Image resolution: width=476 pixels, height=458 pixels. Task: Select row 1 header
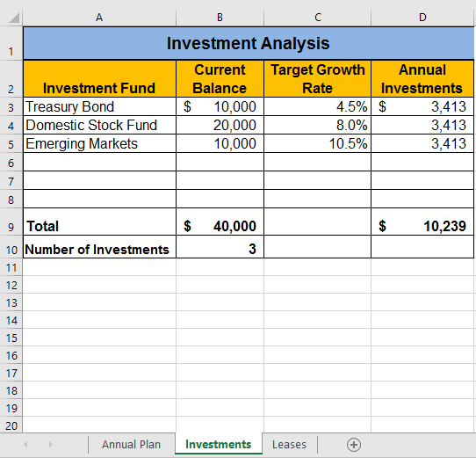(x=11, y=43)
